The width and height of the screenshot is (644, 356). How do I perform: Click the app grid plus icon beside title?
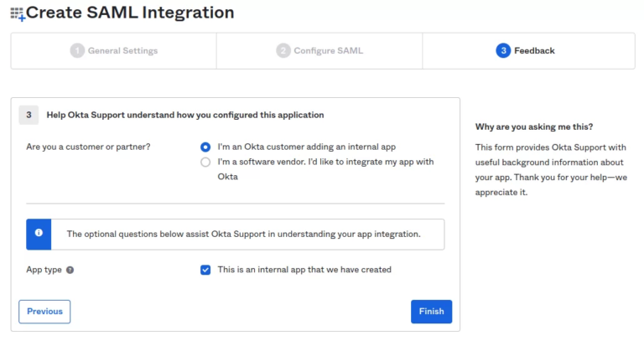tap(18, 14)
